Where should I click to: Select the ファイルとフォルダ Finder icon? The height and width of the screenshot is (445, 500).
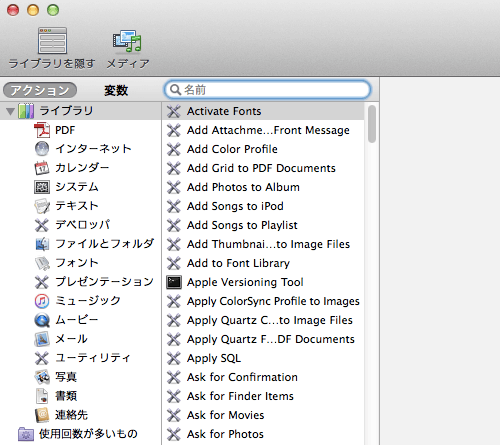[42, 244]
